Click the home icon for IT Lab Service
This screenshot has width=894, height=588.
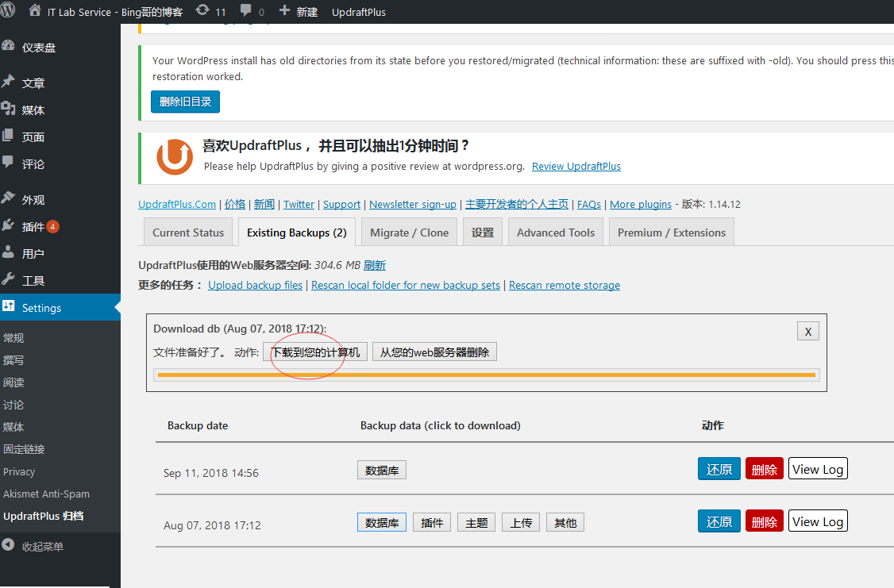click(x=35, y=10)
